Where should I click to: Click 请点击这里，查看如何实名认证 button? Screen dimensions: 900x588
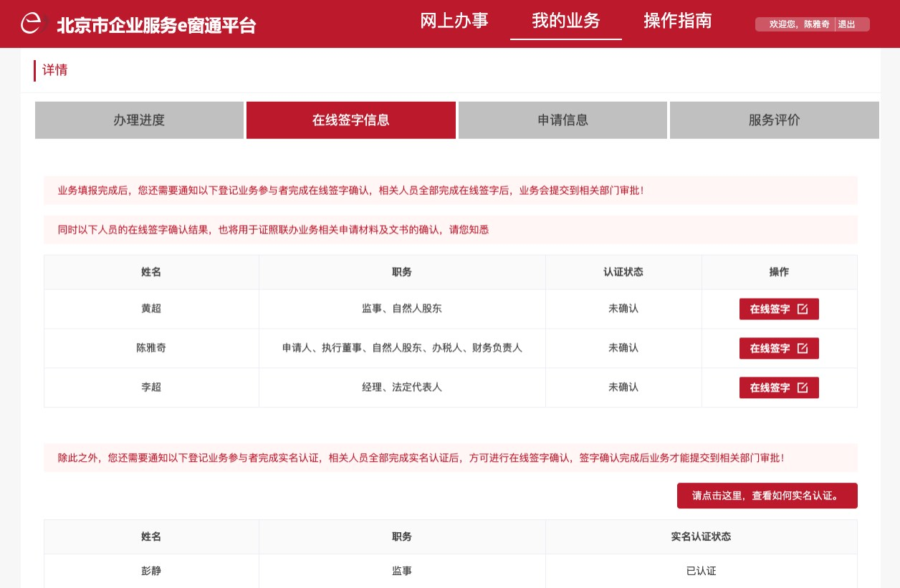[x=767, y=496]
